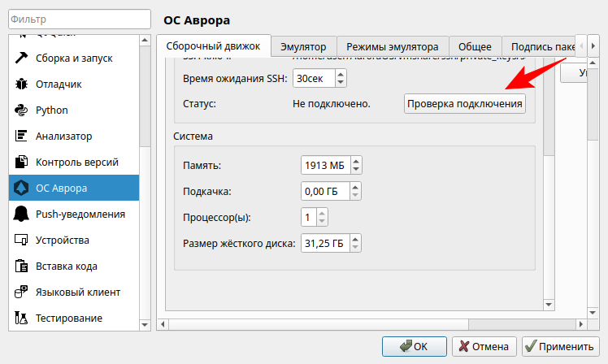
Task: Click the Не подключено. status text
Action: [332, 104]
